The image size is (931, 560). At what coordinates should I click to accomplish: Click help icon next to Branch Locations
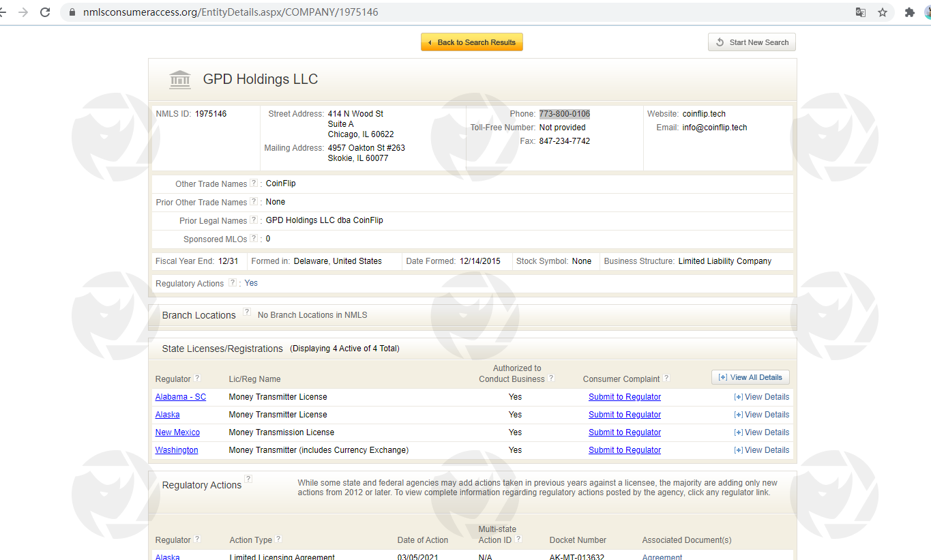point(247,312)
